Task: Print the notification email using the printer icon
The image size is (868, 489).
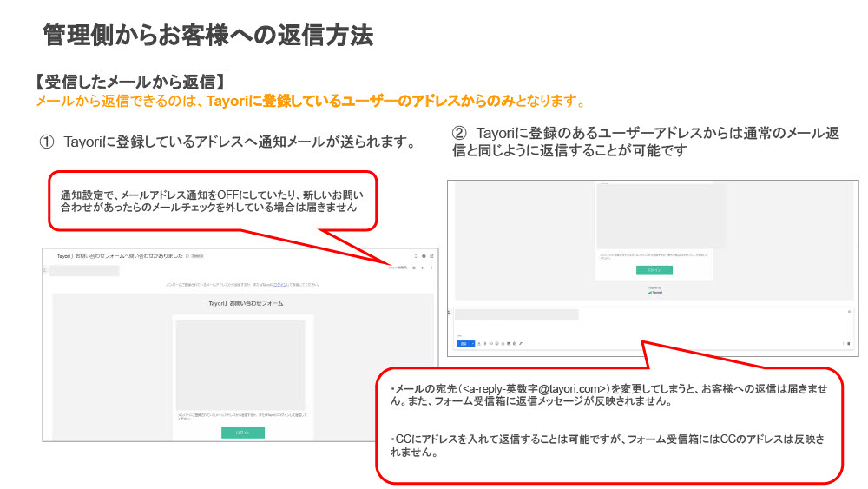Action: 423,256
